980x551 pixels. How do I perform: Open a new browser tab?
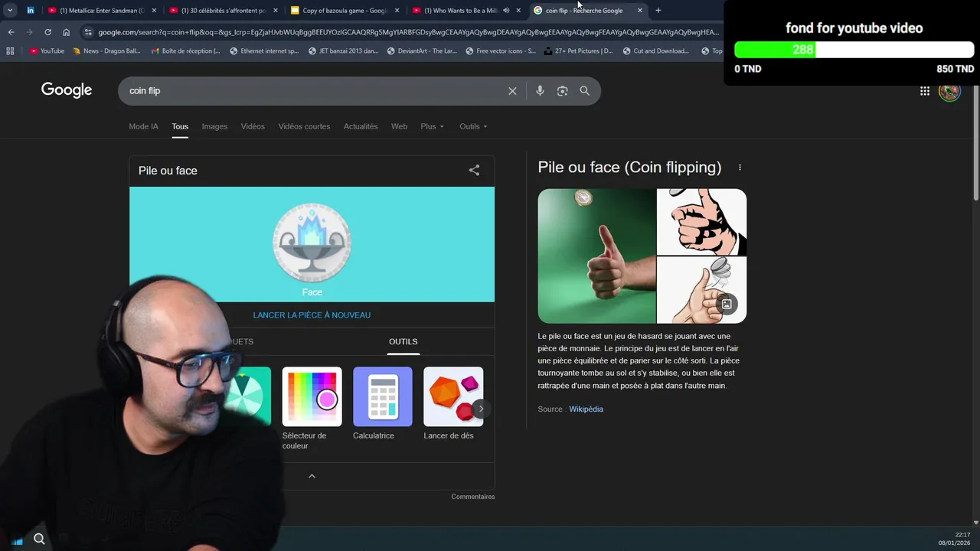coord(658,11)
